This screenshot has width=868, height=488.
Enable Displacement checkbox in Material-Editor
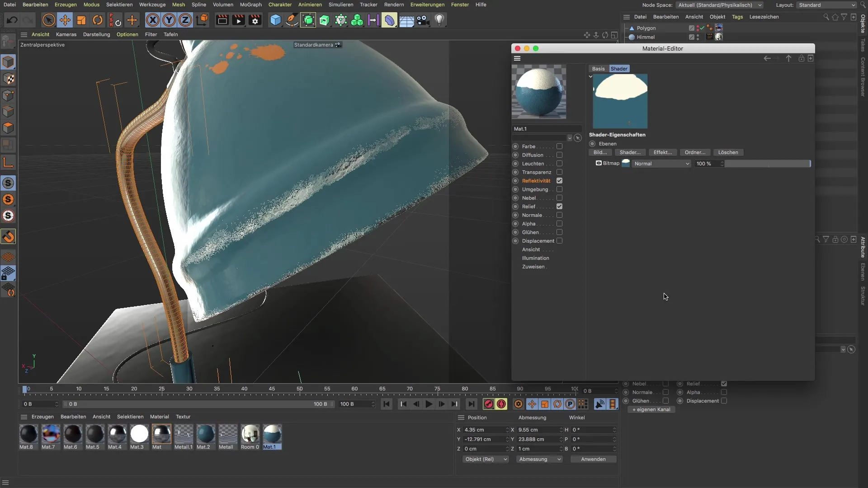[559, 241]
